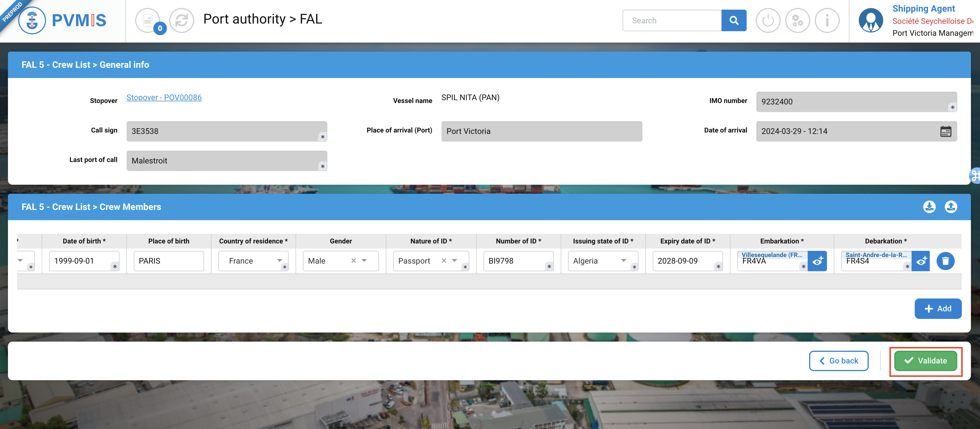Click the download crew list icon
This screenshot has height=429, width=980.
929,207
